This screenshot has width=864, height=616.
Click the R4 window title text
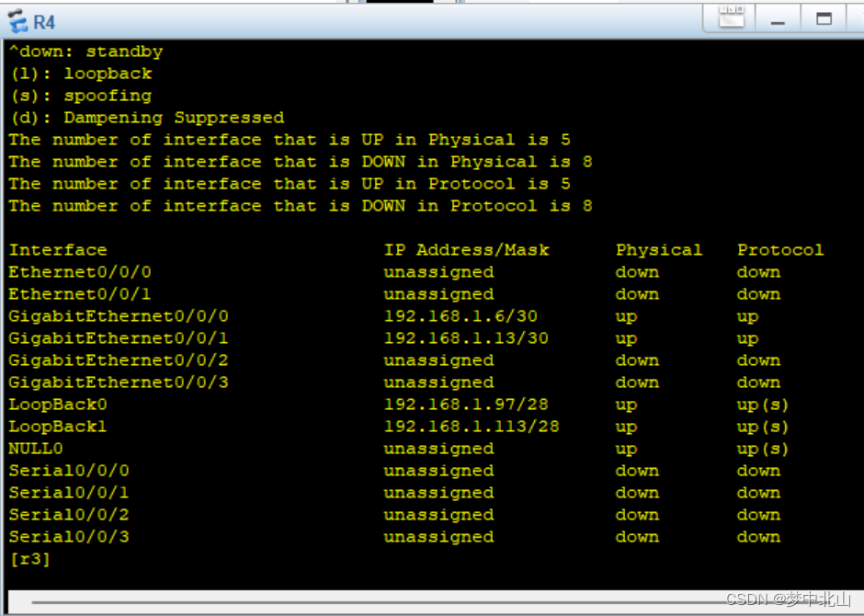click(44, 23)
